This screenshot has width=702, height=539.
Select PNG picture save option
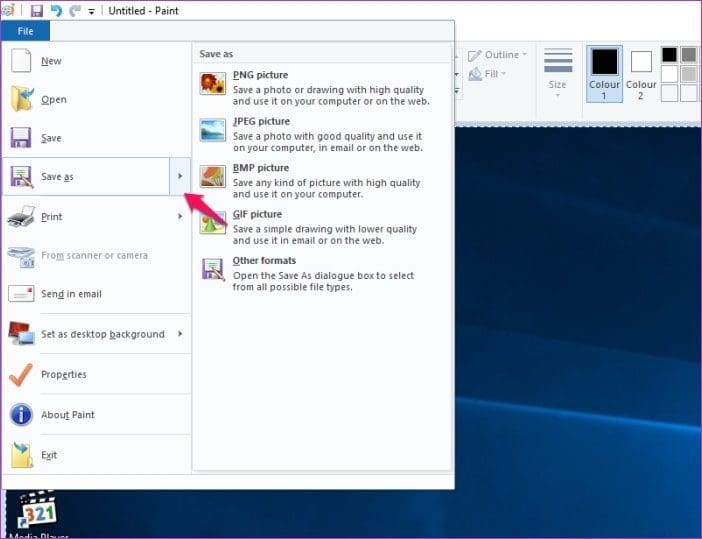click(x=322, y=87)
